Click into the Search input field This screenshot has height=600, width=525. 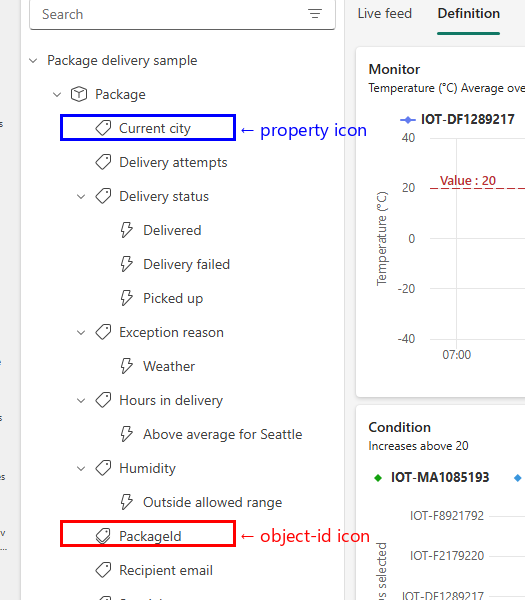(x=168, y=15)
